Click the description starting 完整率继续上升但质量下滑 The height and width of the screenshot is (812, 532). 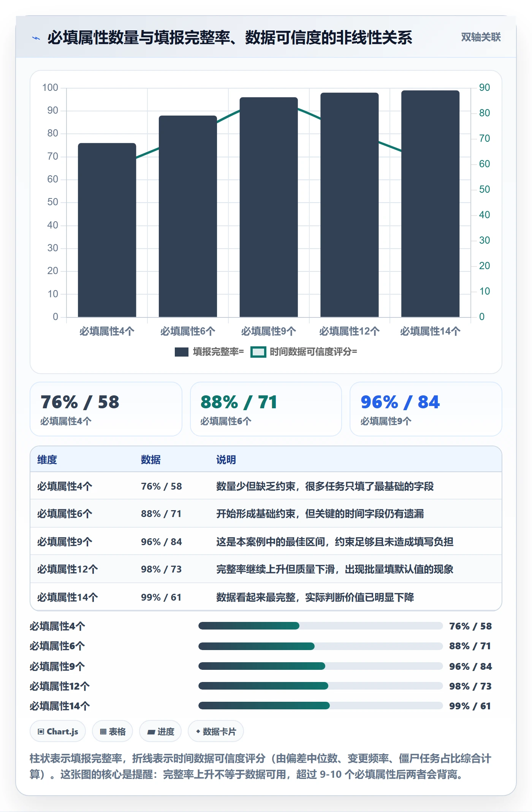click(335, 569)
